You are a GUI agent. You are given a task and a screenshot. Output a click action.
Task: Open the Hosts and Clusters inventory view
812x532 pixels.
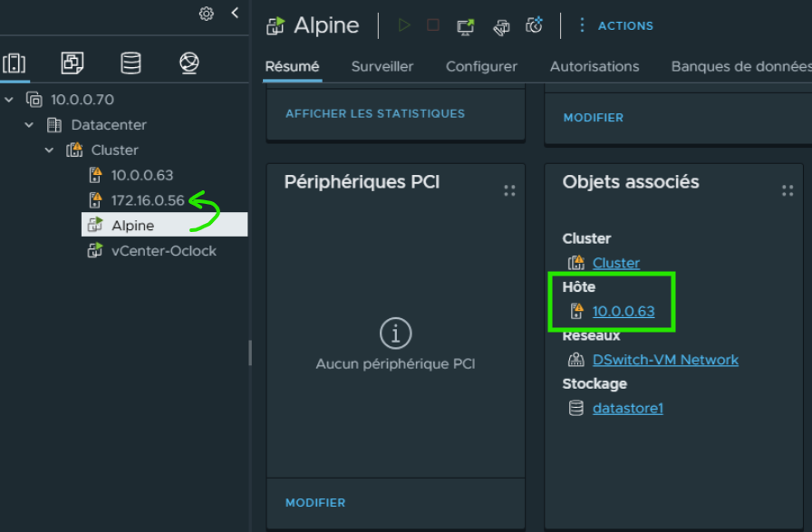click(x=14, y=63)
